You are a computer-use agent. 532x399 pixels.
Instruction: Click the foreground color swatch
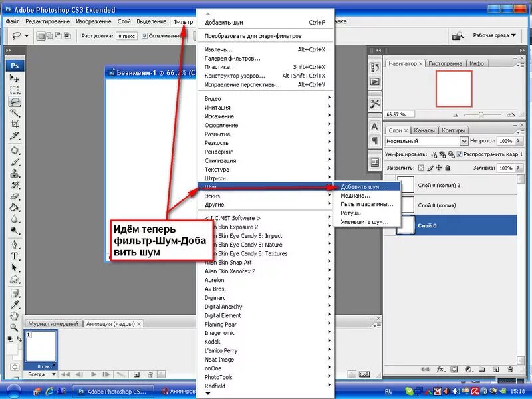[x=12, y=348]
